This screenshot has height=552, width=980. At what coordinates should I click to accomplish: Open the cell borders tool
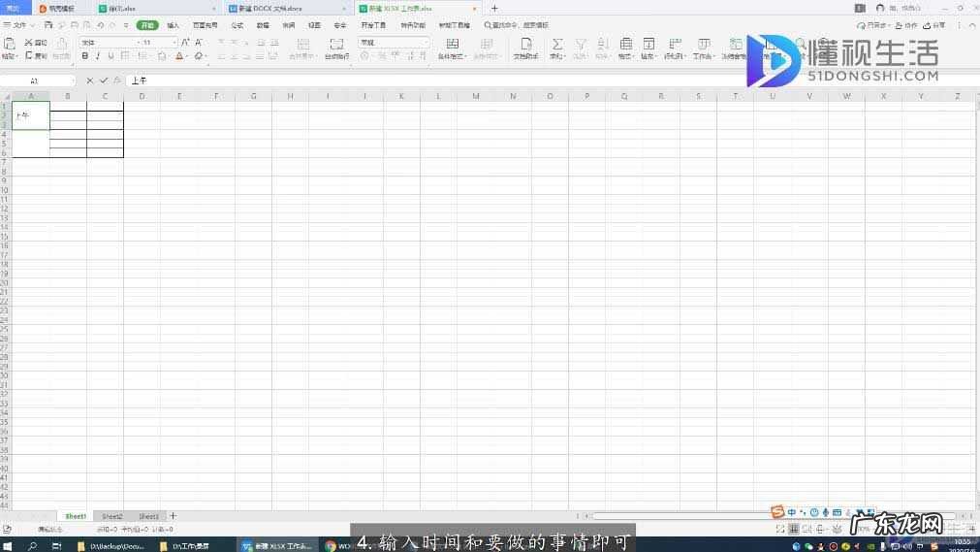tap(125, 55)
